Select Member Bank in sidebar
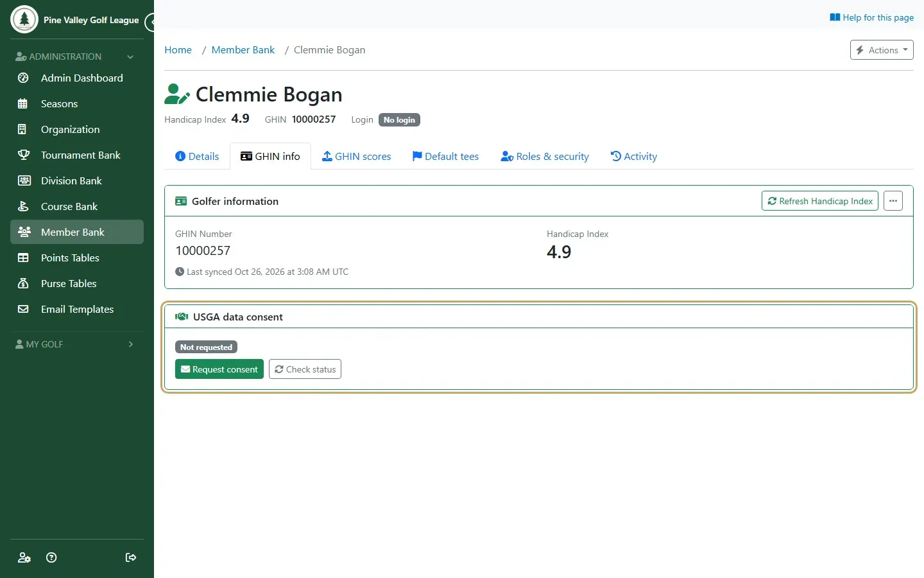This screenshot has width=924, height=578. coord(77,232)
